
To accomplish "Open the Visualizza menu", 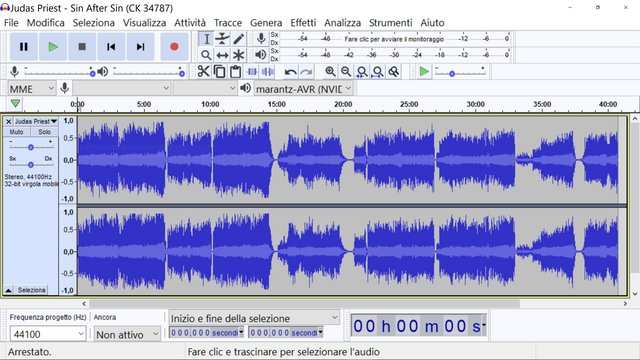I will (x=144, y=23).
